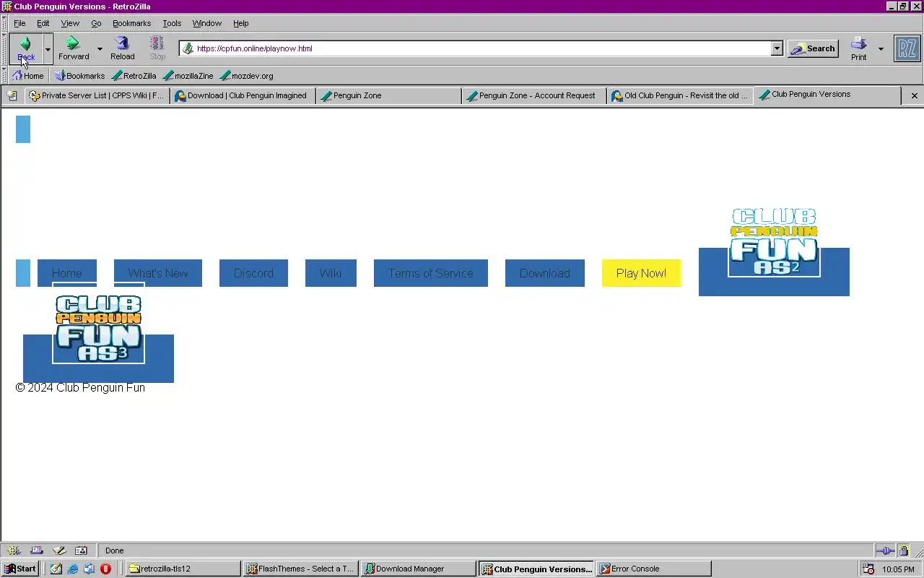Print the page with the Print icon
924x578 pixels.
(858, 48)
